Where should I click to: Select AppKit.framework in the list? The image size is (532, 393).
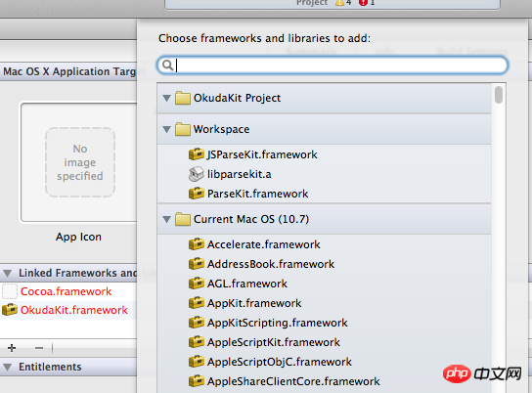click(x=324, y=303)
